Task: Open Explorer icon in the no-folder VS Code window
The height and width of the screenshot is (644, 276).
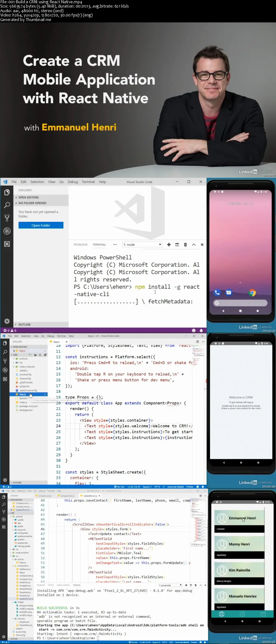Action: [7, 192]
